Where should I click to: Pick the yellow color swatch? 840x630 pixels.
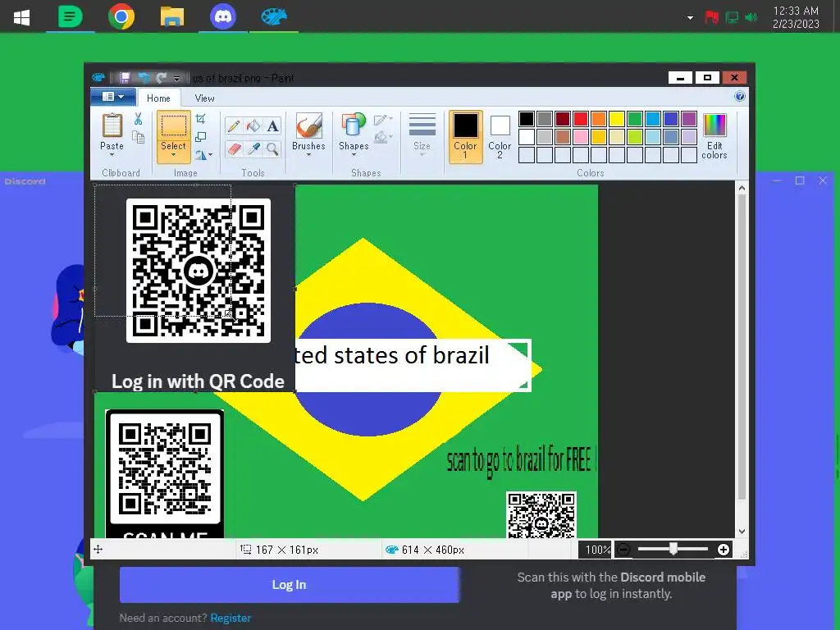point(617,119)
